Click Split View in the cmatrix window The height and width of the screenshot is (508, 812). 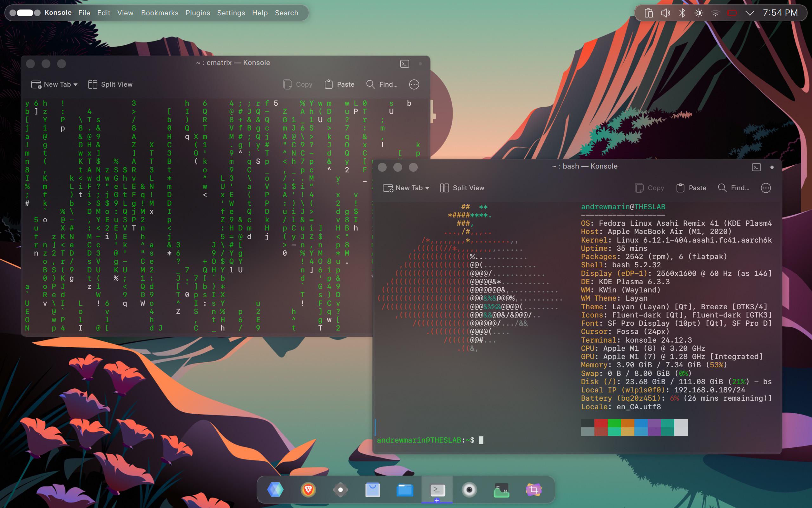click(x=110, y=84)
